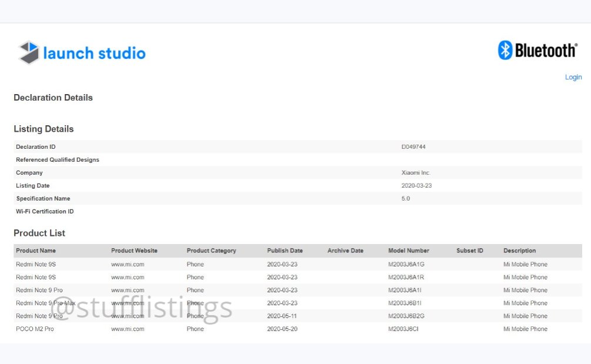This screenshot has width=591, height=364.
Task: Click publish date 2020-05-11
Action: coord(282,316)
